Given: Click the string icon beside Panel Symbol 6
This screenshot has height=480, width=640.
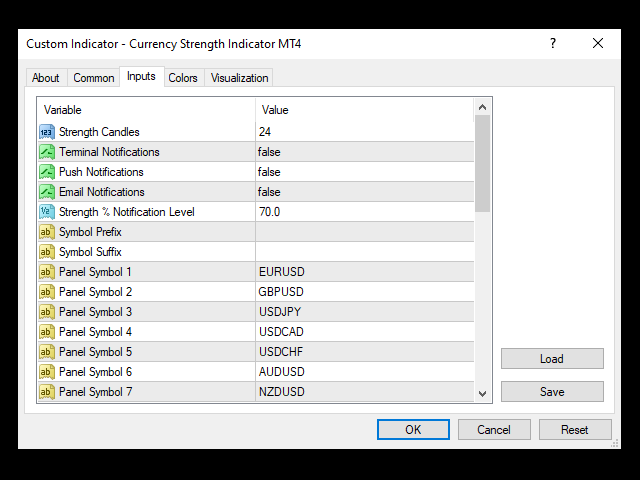Looking at the screenshot, I should coord(47,372).
